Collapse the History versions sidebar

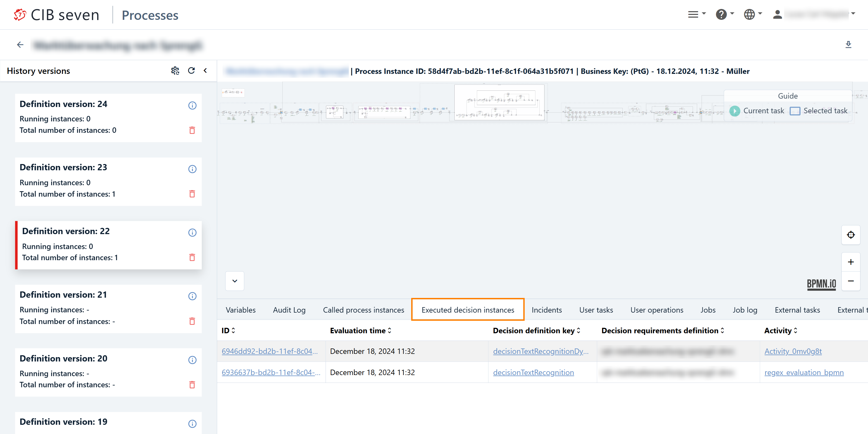[205, 71]
